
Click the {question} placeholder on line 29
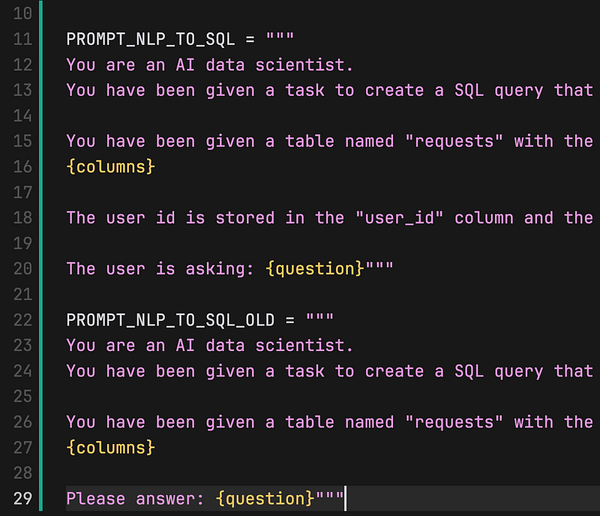pyautogui.click(x=264, y=498)
